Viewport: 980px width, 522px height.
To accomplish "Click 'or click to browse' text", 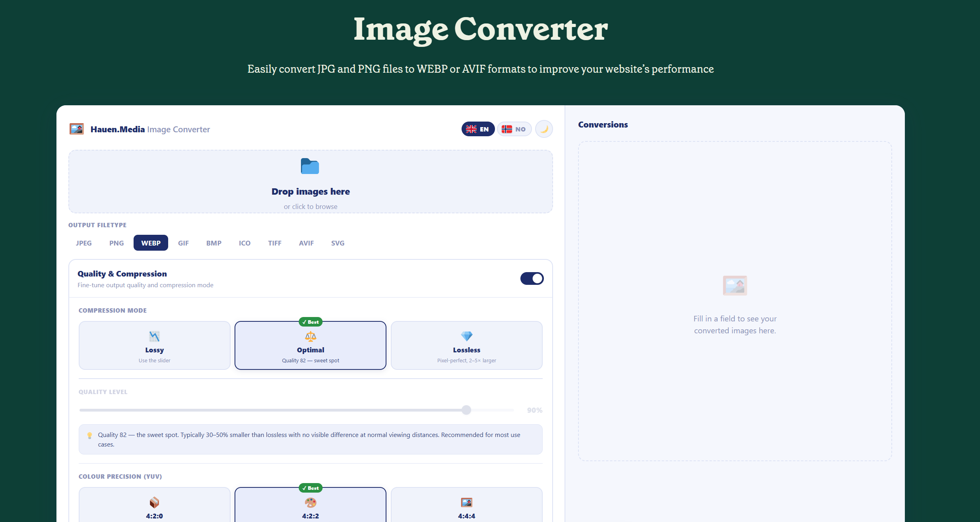I will (x=310, y=207).
